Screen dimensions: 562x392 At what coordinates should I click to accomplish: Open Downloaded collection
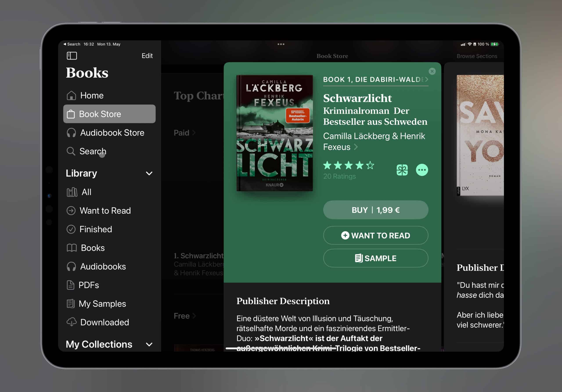point(109,322)
